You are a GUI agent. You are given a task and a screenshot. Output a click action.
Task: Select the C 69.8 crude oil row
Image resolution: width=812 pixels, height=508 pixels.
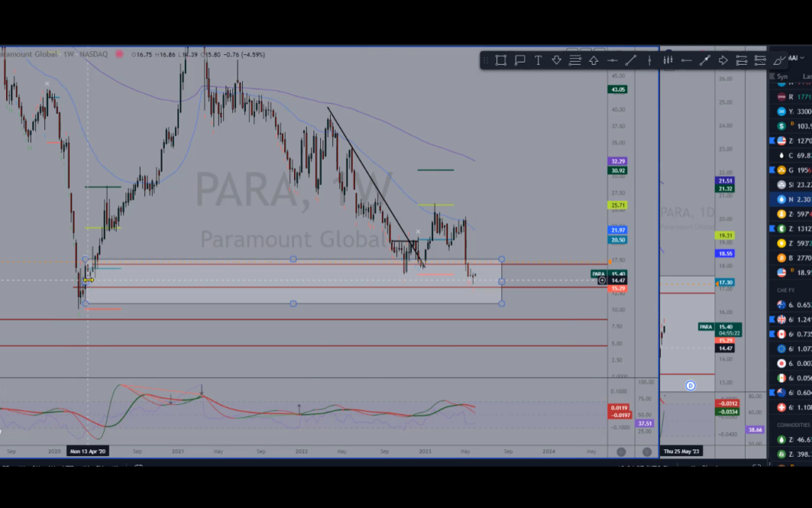[790, 156]
